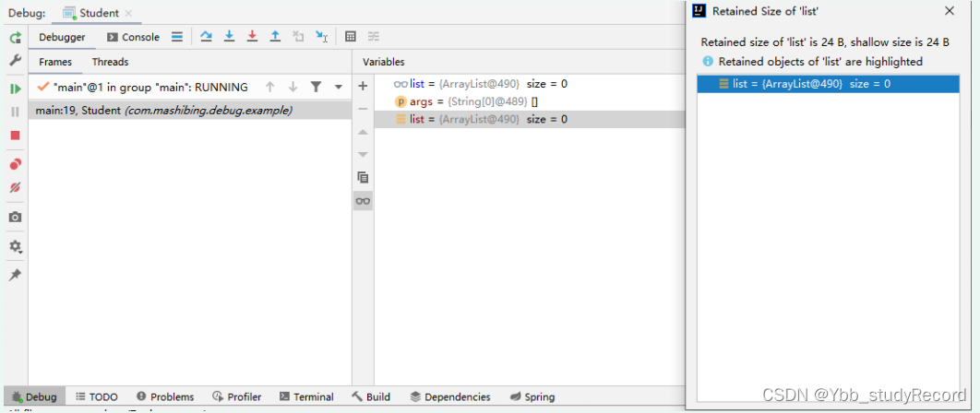Viewport: 980px width, 413px height.
Task: Open the Debug tool window
Action: [35, 396]
